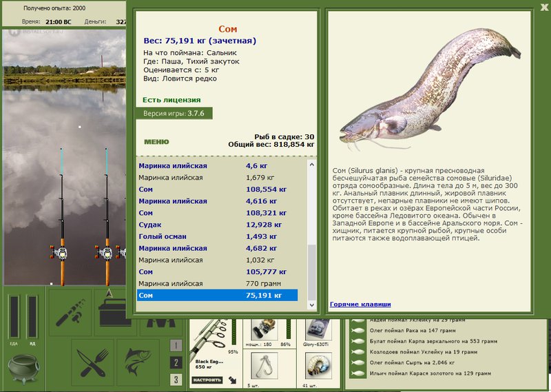551x392 pixels.
Task: Click the arrow icon beside НАСТРОИТЬ
Action: pos(232,380)
